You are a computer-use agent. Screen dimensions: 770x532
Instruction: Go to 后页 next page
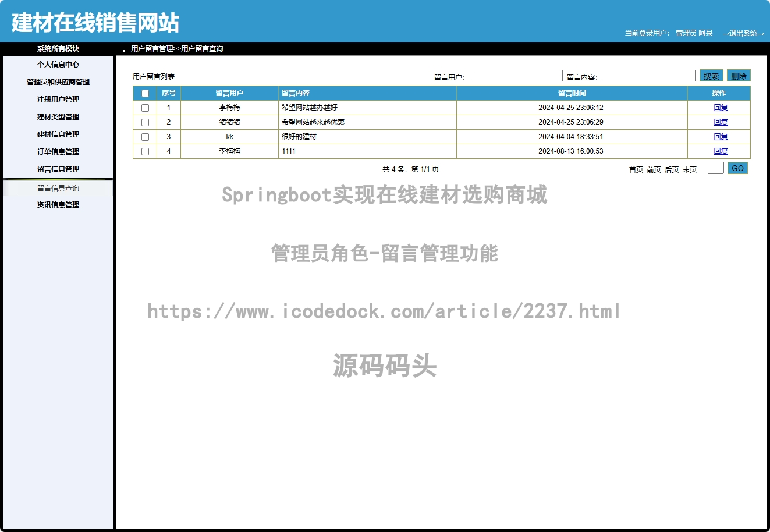coord(672,170)
